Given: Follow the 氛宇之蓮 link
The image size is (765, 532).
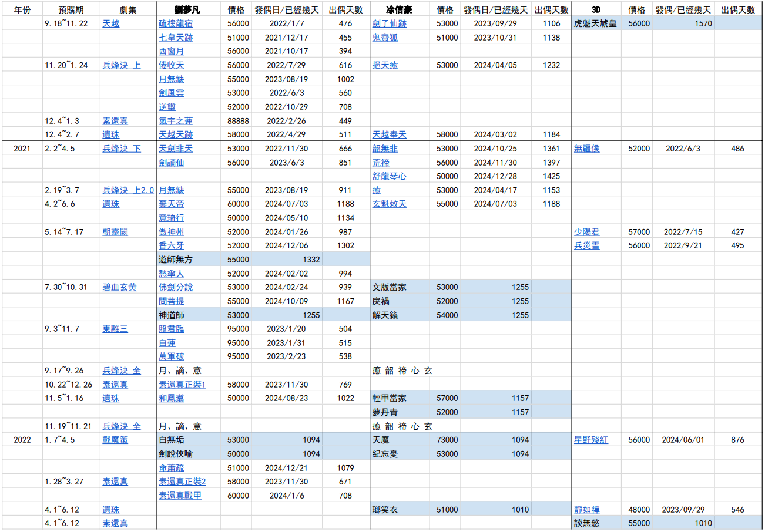Looking at the screenshot, I should tap(176, 121).
